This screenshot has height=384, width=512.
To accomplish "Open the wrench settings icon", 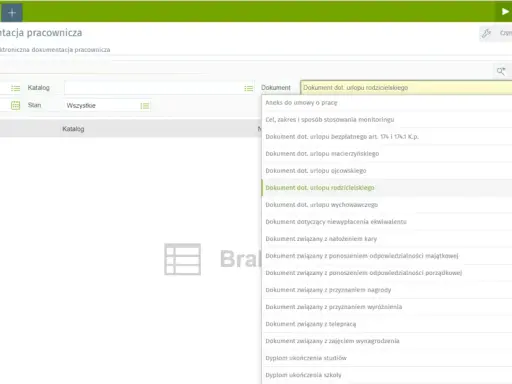I will pyautogui.click(x=486, y=33).
